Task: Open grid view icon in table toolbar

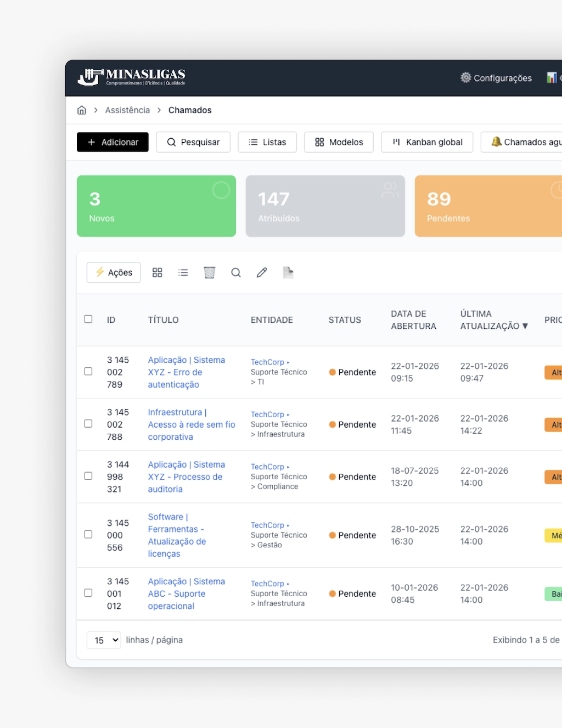Action: 158,273
